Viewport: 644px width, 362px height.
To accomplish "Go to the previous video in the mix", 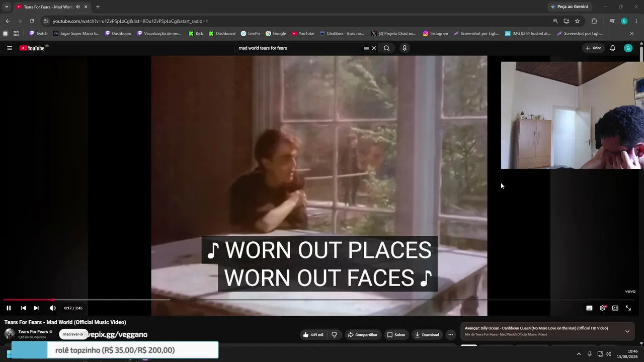I will coord(23,308).
